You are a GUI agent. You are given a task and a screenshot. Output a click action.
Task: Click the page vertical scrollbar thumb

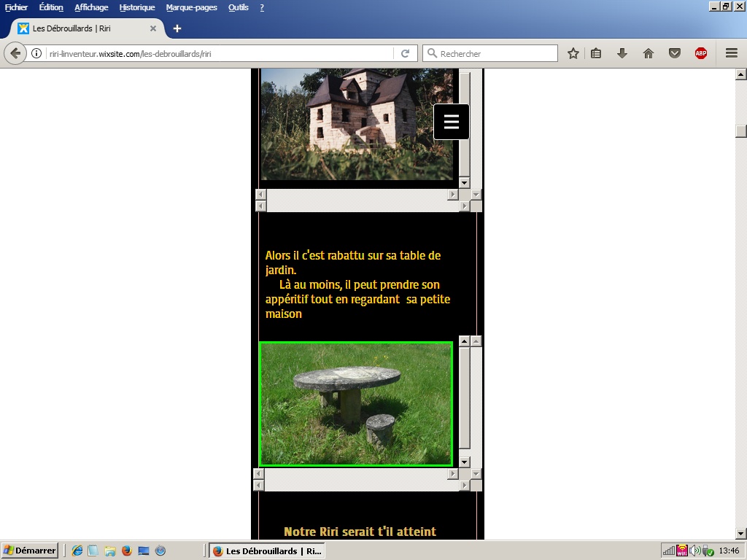[741, 131]
